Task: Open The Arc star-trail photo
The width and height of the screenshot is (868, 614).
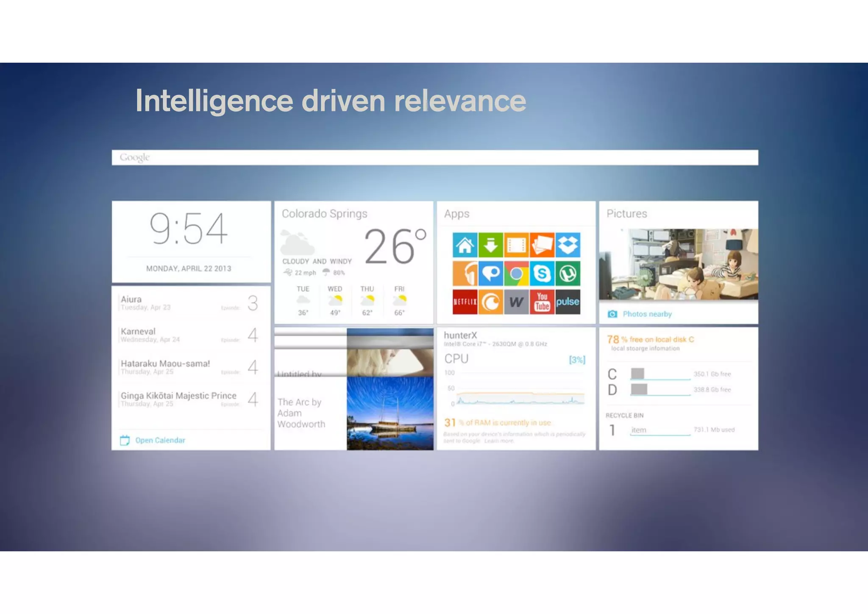Action: click(389, 413)
